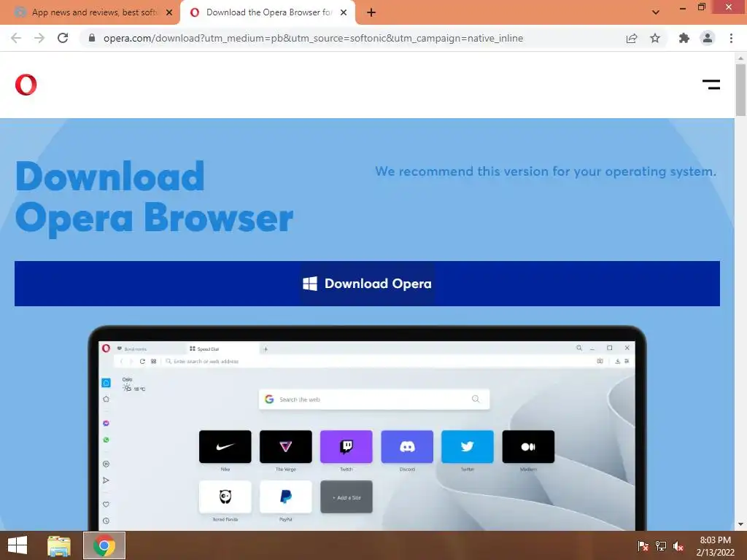The height and width of the screenshot is (560, 747).
Task: View site information via the lock icon
Action: coord(92,38)
